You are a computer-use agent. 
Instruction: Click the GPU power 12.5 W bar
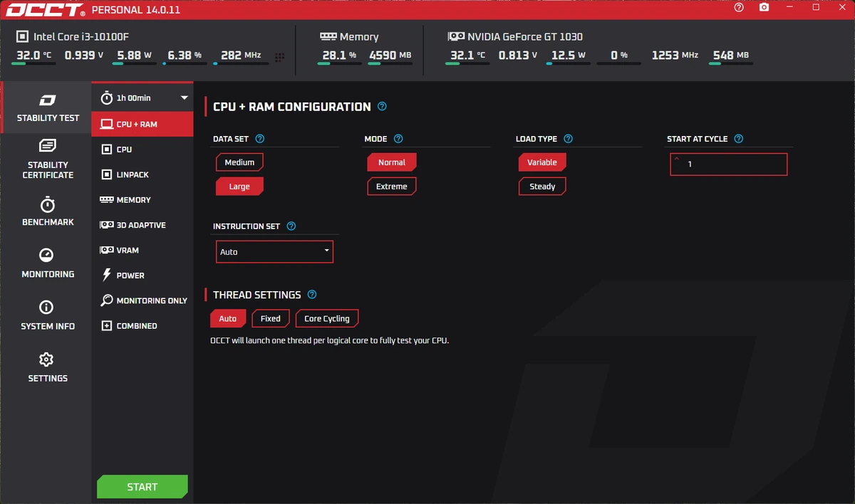click(x=569, y=63)
